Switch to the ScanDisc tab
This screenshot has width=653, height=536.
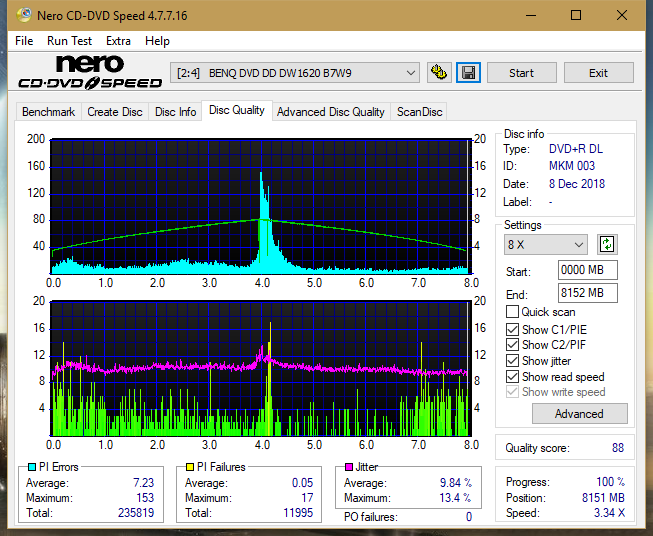pos(419,112)
